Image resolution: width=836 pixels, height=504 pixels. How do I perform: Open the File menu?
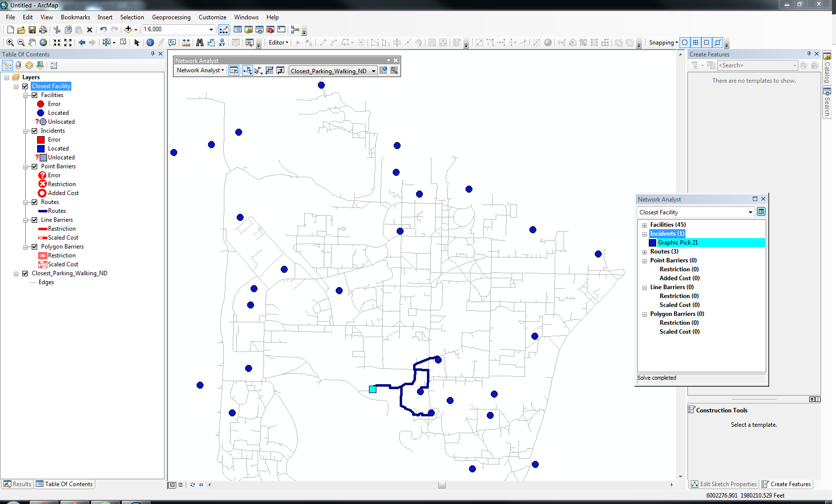pyautogui.click(x=10, y=17)
